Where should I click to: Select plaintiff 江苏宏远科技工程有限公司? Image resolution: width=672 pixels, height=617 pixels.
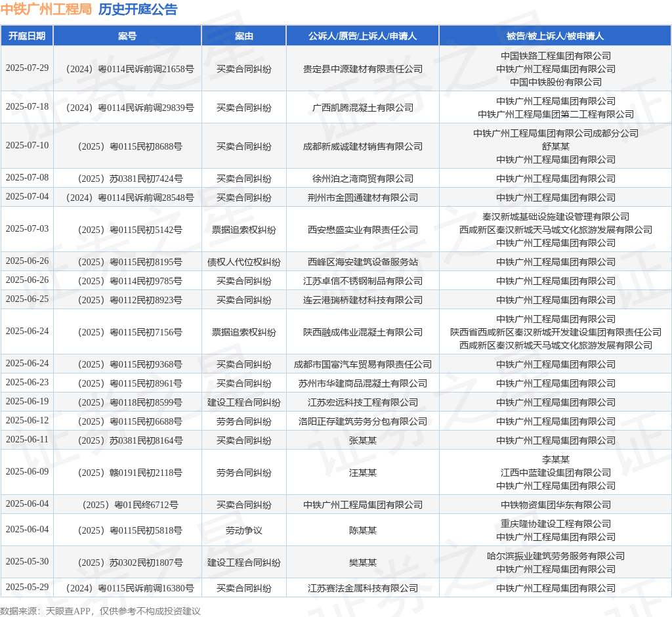(x=362, y=402)
